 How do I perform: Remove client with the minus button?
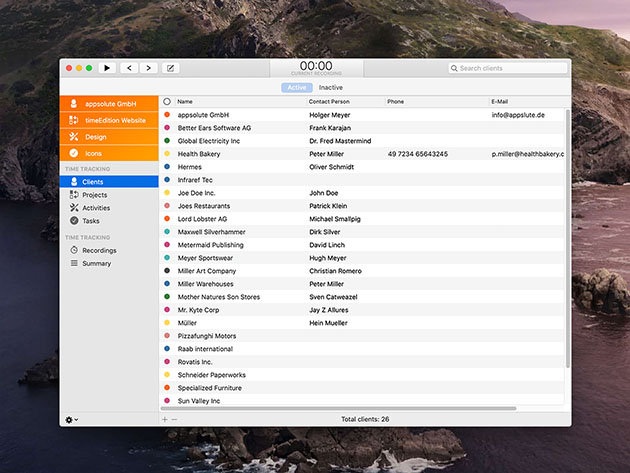(x=174, y=420)
